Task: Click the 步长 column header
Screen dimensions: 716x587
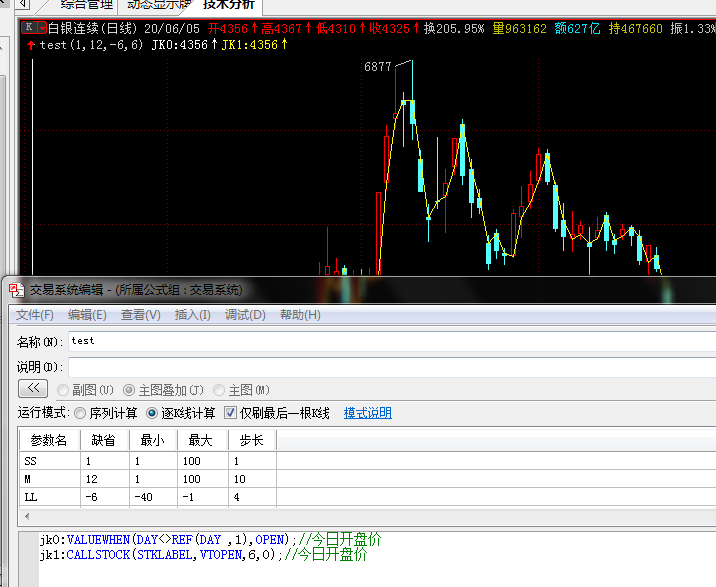Action: click(x=252, y=440)
